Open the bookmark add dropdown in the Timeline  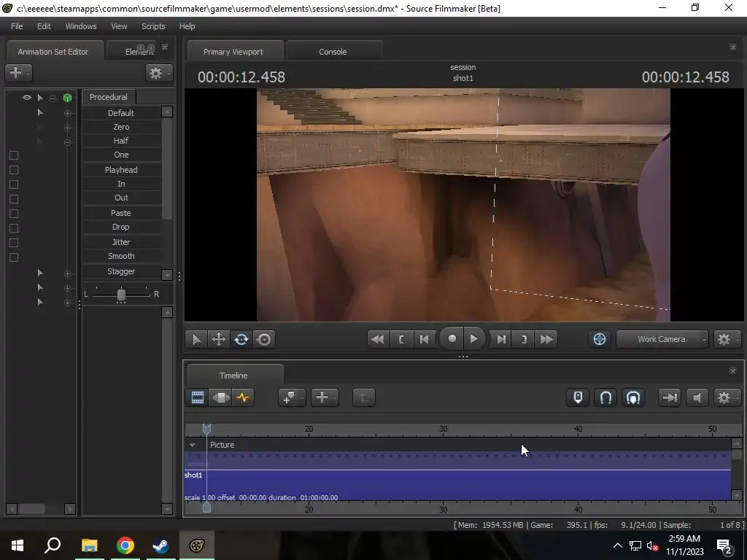[292, 397]
